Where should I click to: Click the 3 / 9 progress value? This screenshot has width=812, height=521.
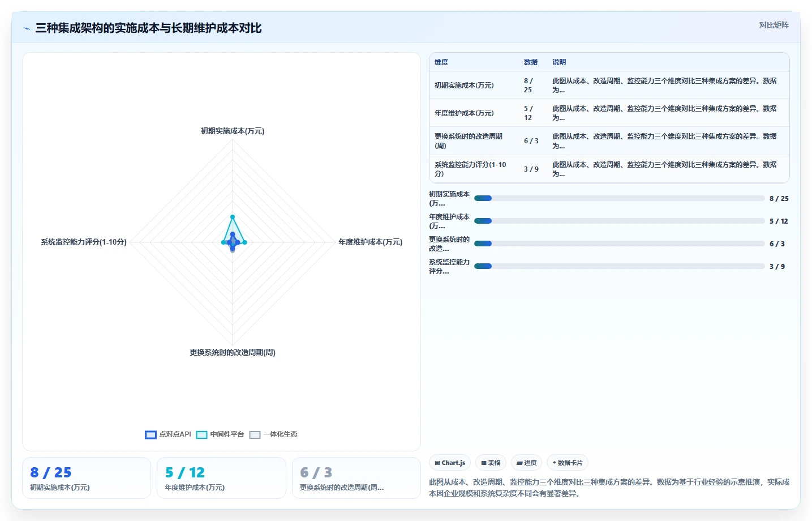777,266
